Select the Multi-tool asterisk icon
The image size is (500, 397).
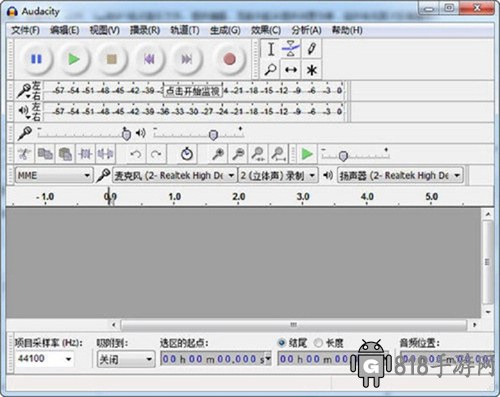click(311, 70)
